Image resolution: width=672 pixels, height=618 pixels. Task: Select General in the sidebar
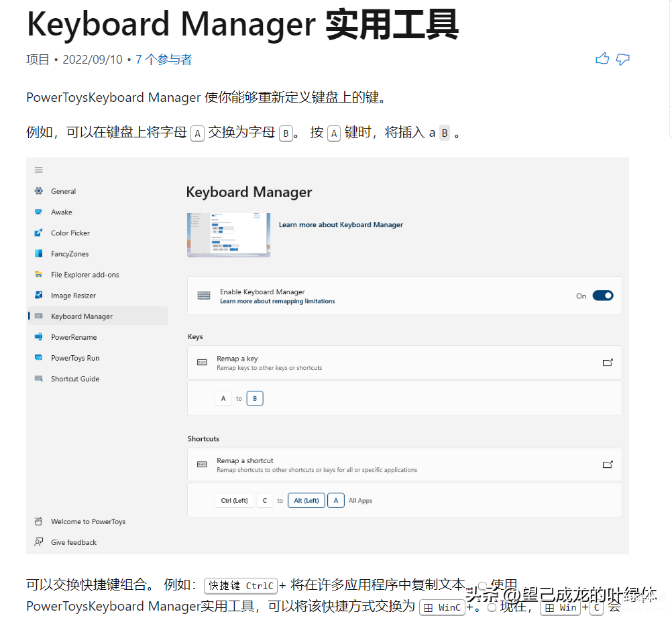point(64,191)
